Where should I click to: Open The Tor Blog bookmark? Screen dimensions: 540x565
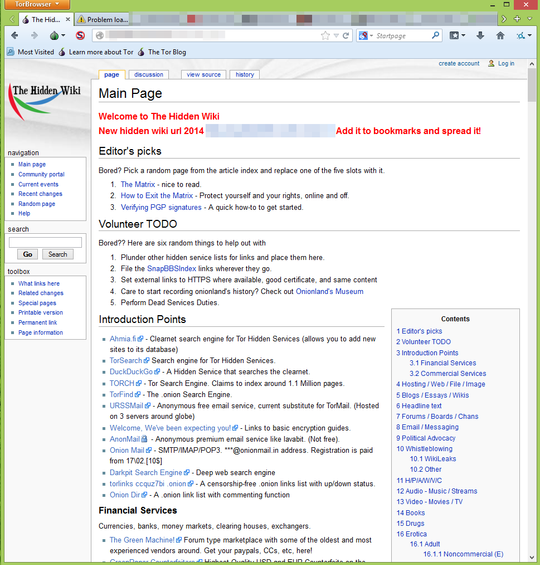[x=162, y=52]
